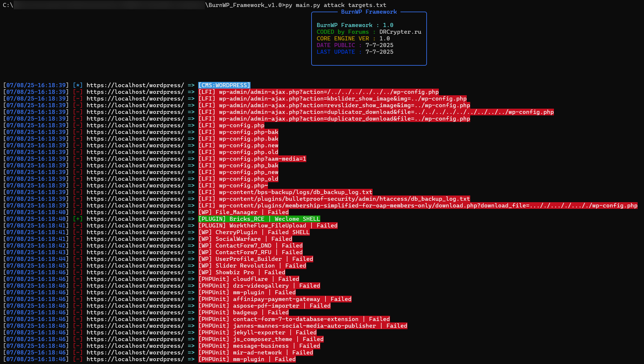Click the jekyll-exporter Failed entry
This screenshot has height=364, width=644.
click(257, 332)
